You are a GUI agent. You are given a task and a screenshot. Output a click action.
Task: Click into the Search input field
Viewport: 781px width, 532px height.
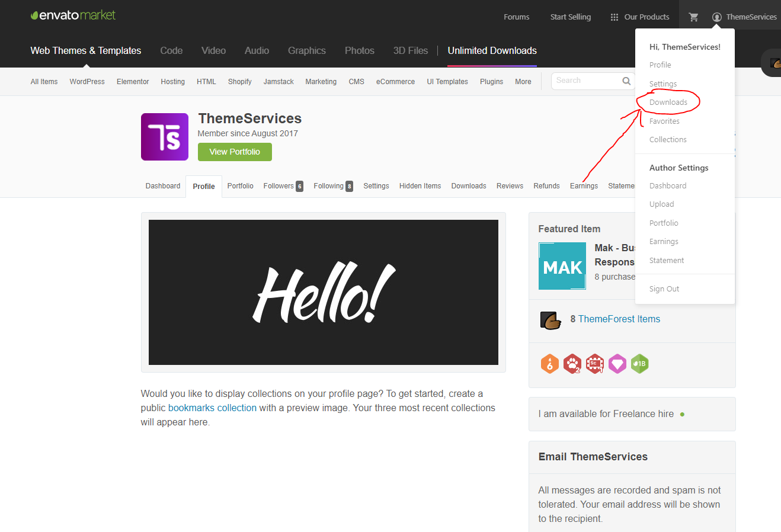(x=588, y=81)
